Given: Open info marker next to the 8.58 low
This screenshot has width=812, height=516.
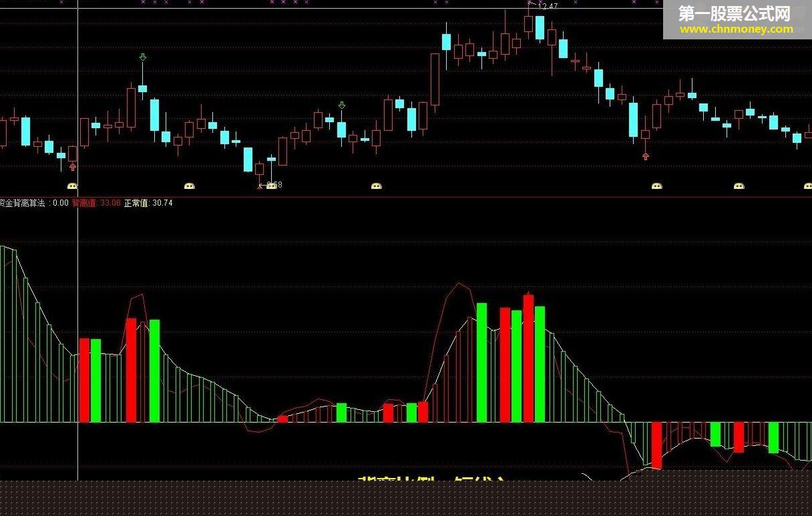Looking at the screenshot, I should click(271, 186).
